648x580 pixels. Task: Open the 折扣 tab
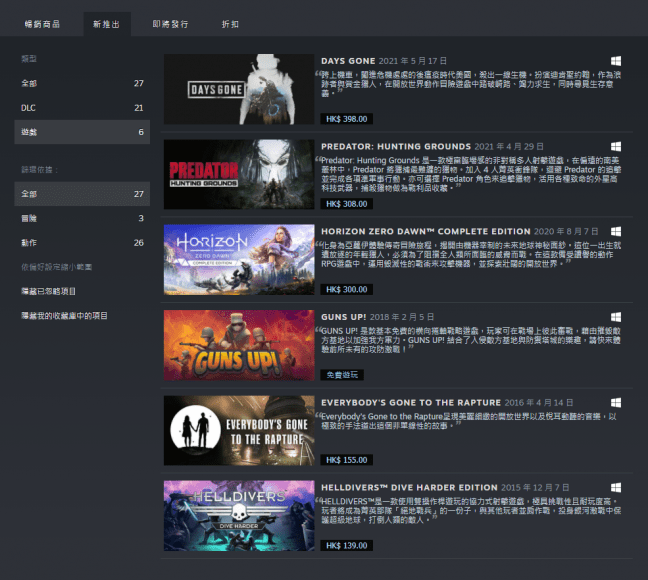[x=230, y=24]
